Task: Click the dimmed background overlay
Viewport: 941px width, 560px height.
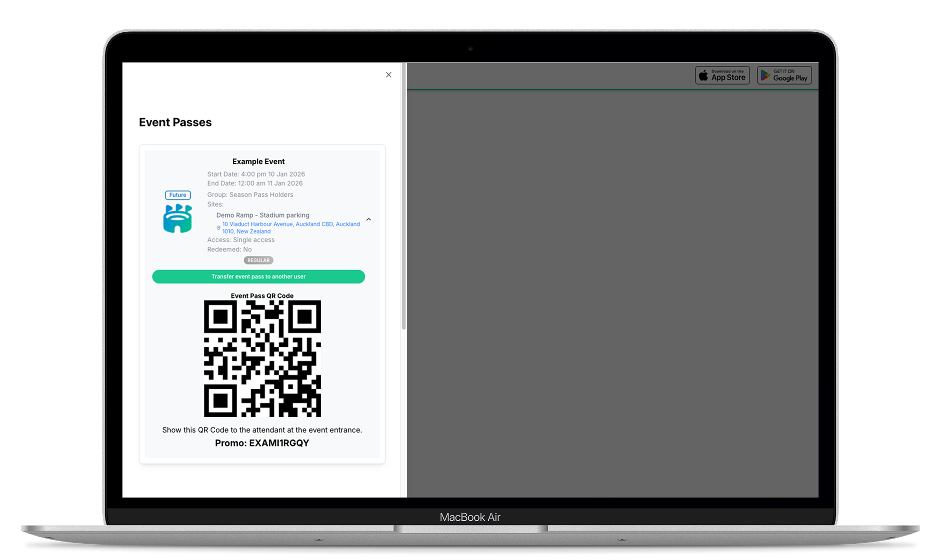Action: tap(612, 293)
